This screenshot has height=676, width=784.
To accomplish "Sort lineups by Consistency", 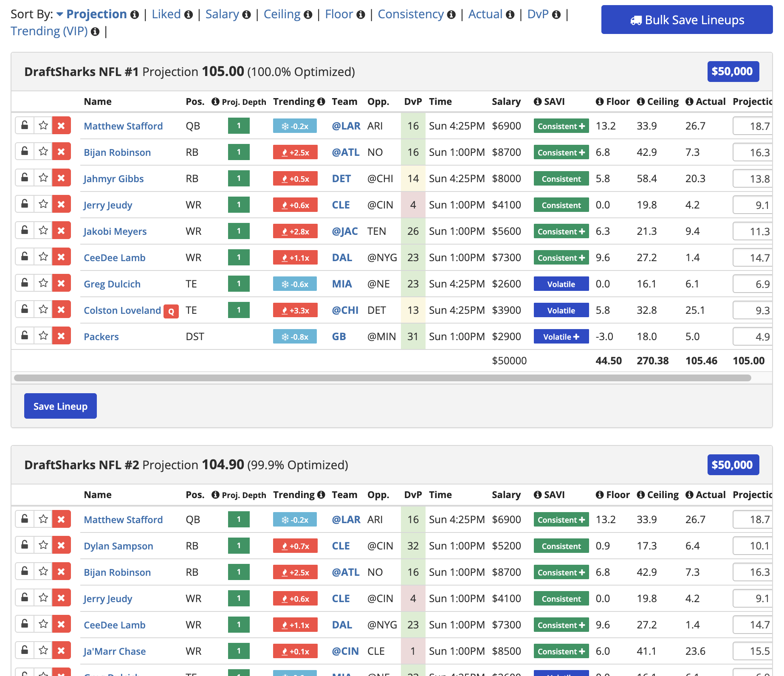I will (x=411, y=14).
